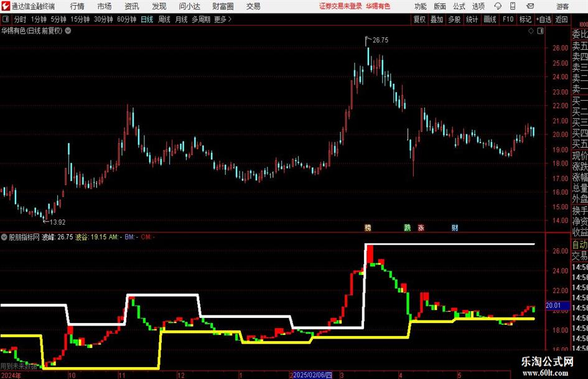Open the 多周期 multi-period view
588x379 pixels.
[201, 19]
